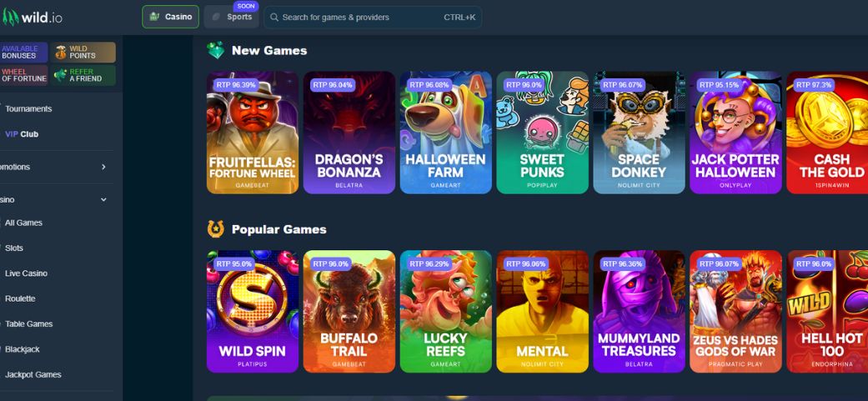Click the green diamond New Games icon

pyautogui.click(x=215, y=50)
